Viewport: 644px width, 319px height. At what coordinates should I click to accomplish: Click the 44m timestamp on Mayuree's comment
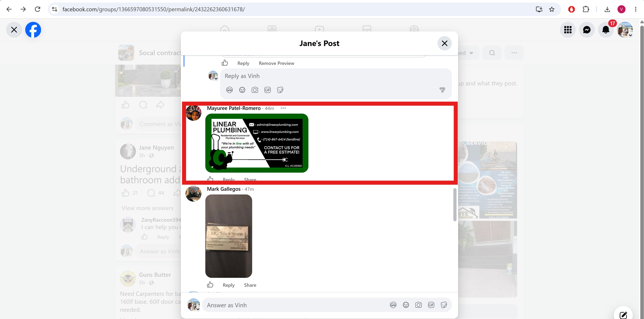(x=269, y=108)
